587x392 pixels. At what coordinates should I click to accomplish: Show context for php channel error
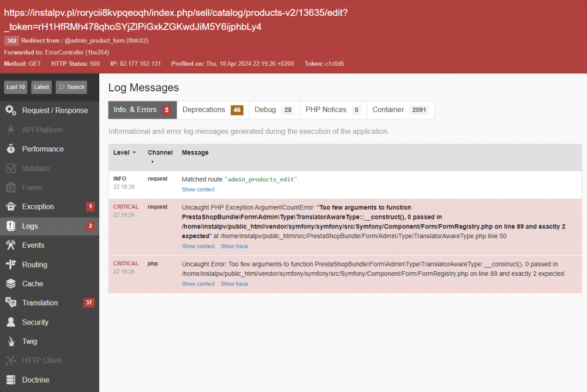coord(198,284)
